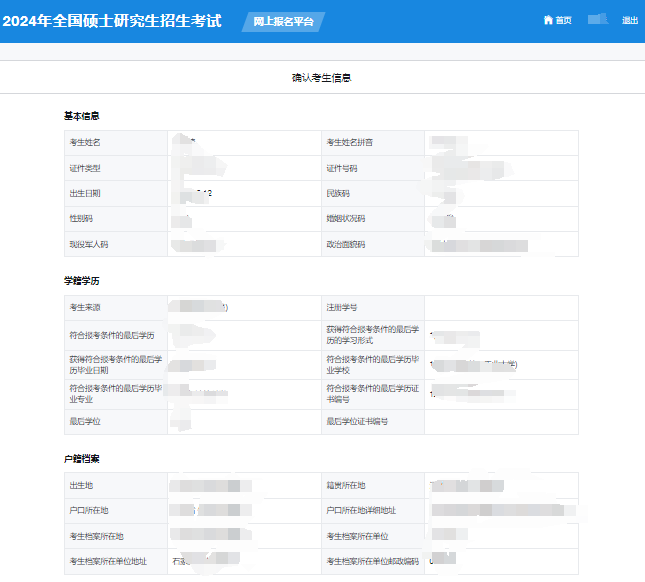Click the 2024年全国硕士研究生招生考试 site title
The width and height of the screenshot is (645, 582).
pyautogui.click(x=112, y=21)
